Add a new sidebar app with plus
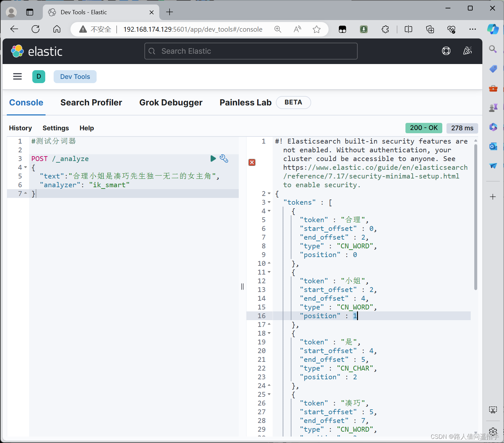The image size is (504, 443). pyautogui.click(x=493, y=197)
